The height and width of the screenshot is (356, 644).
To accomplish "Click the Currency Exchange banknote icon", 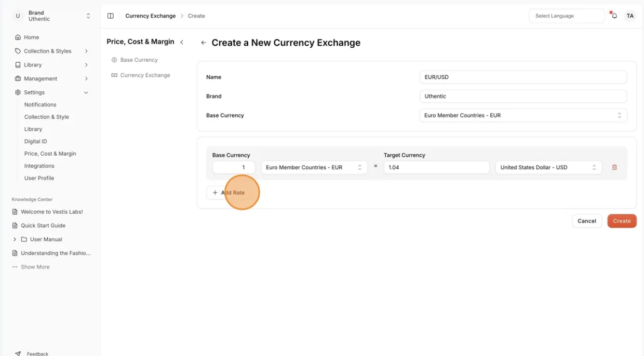I will pos(114,75).
